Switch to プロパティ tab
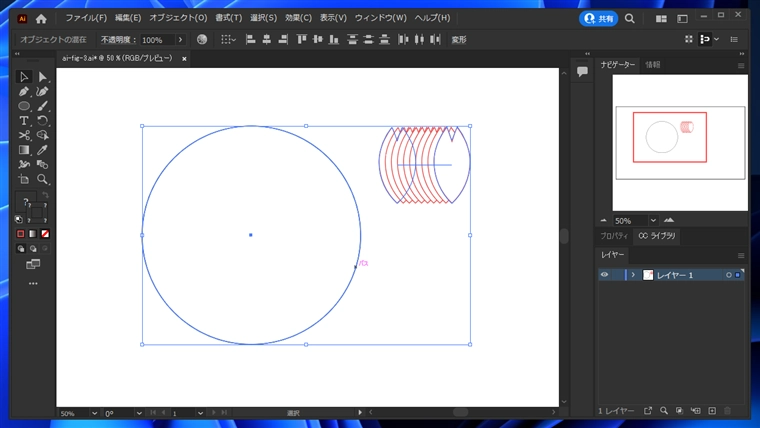Viewport: 760px width, 428px height. click(x=614, y=236)
